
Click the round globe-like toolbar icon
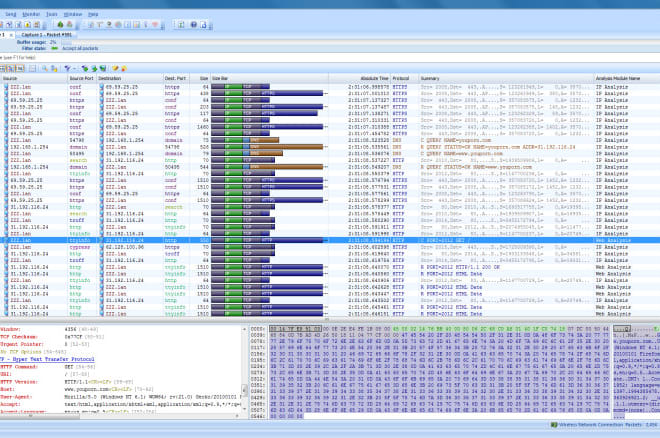tap(118, 25)
